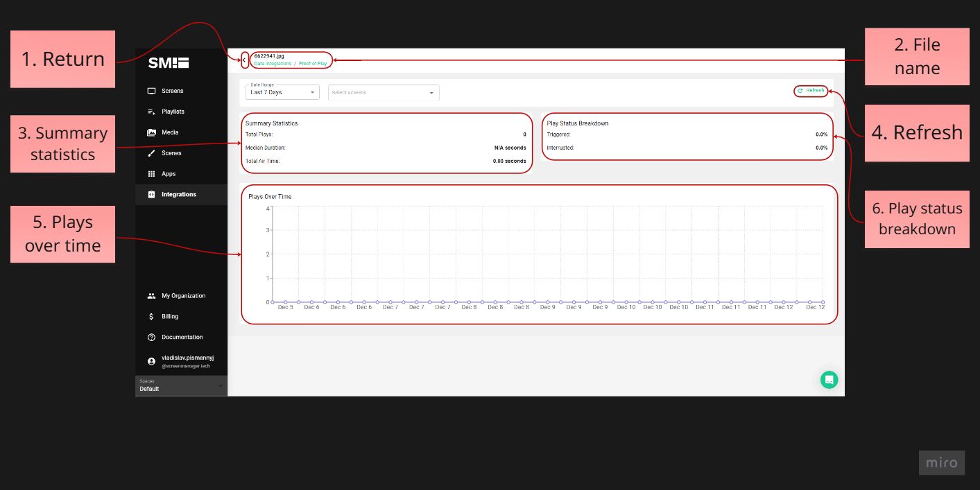
Task: Expand the Spaces Default selector
Action: (181, 386)
